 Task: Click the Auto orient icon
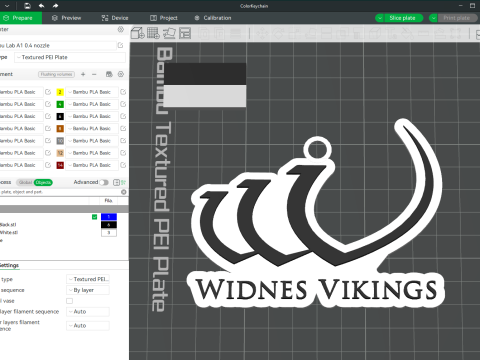[169, 33]
